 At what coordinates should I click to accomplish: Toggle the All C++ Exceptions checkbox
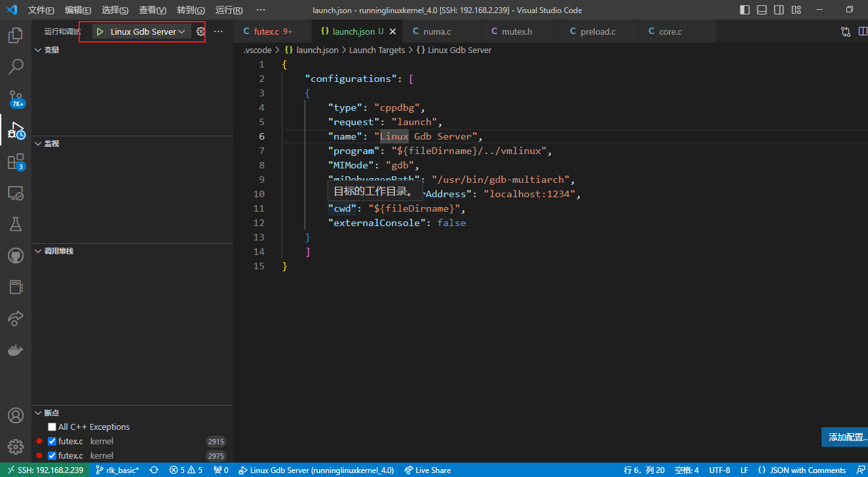[52, 427]
